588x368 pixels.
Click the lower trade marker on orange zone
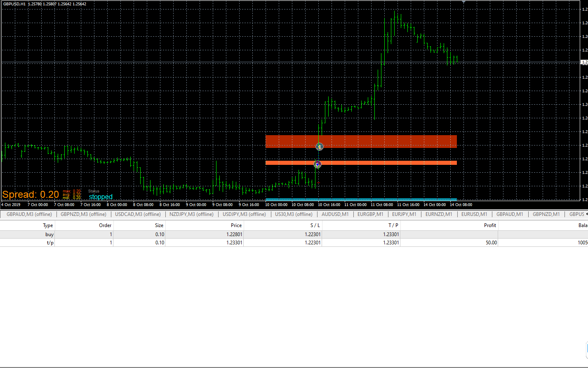317,164
